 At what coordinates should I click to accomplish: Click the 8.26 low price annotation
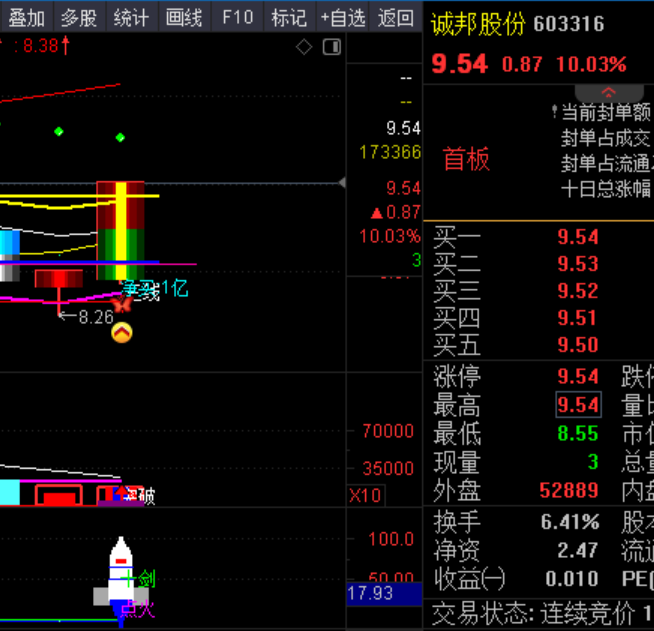(x=96, y=317)
